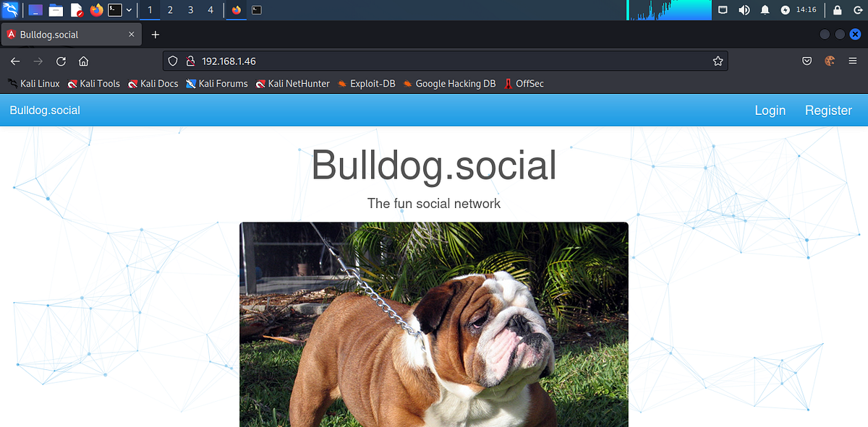Open the notification bell in system tray
The width and height of the screenshot is (868, 427).
point(765,9)
